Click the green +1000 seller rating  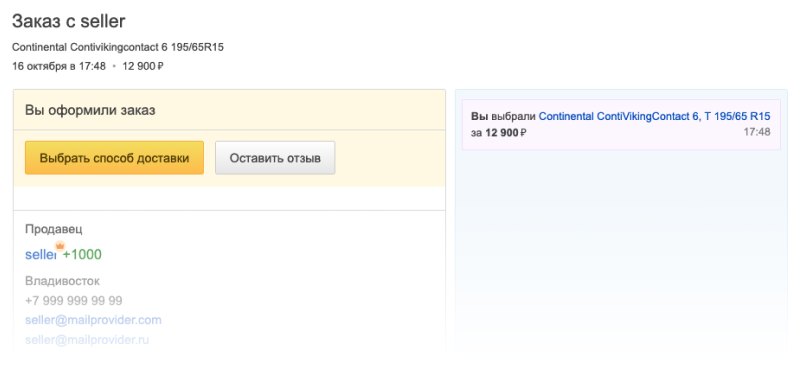pos(82,254)
